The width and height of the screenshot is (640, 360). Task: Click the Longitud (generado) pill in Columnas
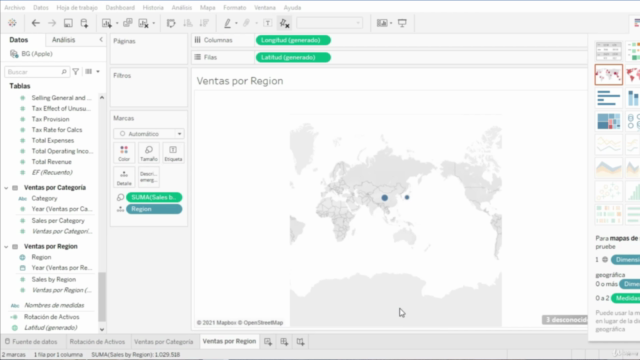[x=293, y=40]
